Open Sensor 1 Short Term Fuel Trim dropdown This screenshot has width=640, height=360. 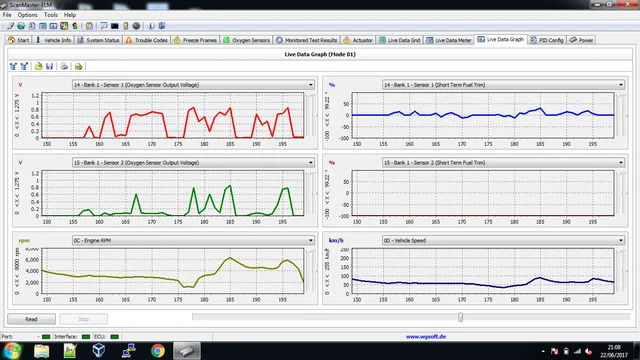621,85
